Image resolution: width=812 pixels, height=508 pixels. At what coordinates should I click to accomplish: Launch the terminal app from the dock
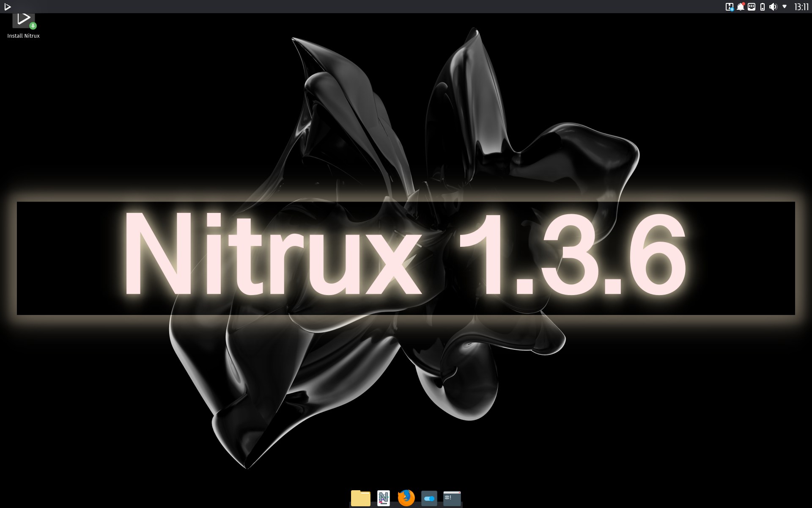click(x=452, y=498)
